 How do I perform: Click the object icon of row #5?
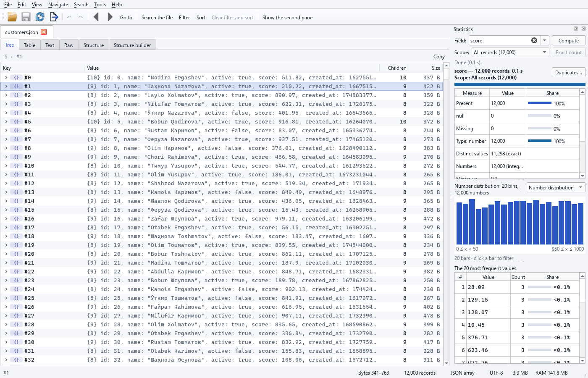(16, 121)
